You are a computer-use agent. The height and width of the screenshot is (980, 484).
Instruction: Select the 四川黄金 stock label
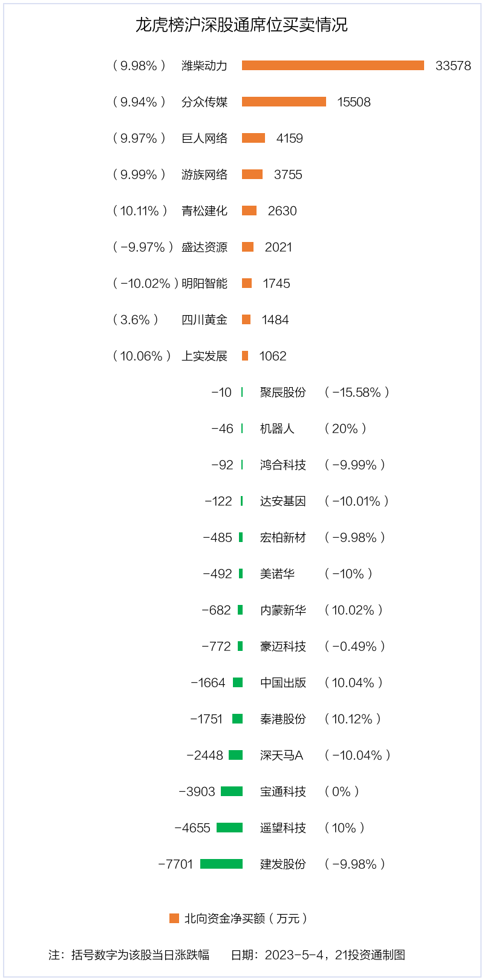click(x=204, y=319)
